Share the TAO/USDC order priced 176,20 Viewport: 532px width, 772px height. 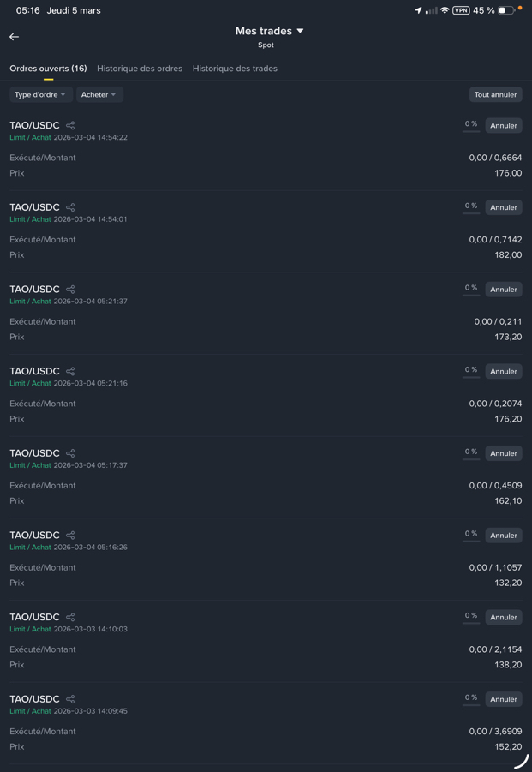(x=70, y=371)
